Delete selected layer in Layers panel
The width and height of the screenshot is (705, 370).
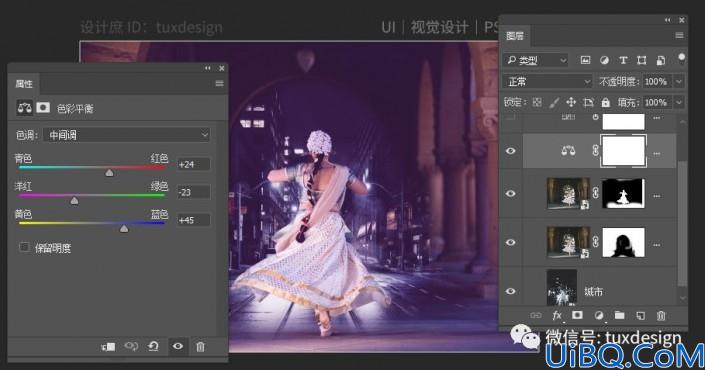661,316
